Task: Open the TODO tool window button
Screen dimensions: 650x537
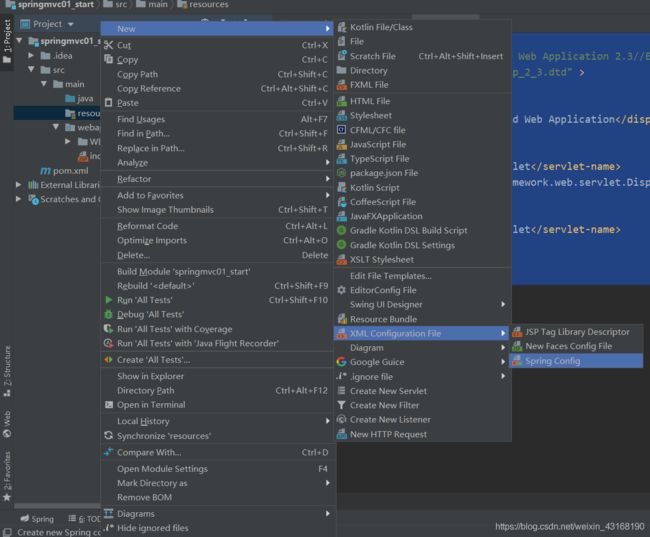Action: 84,519
